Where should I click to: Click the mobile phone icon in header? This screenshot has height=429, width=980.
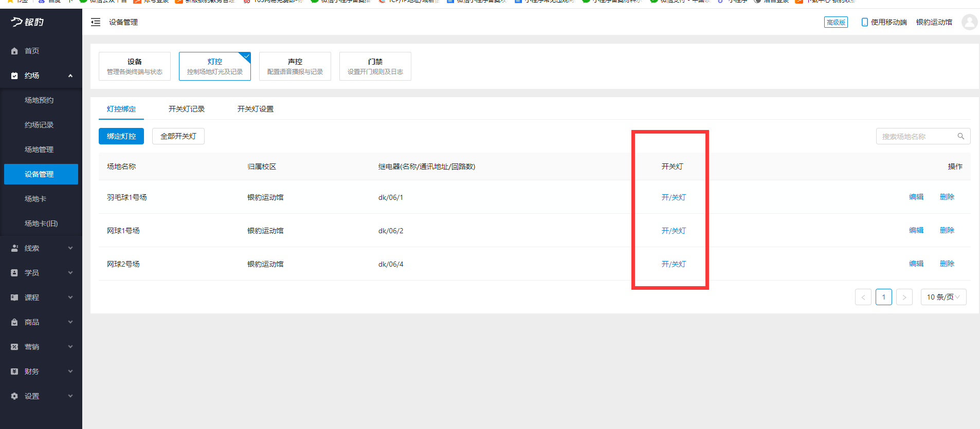coord(864,22)
